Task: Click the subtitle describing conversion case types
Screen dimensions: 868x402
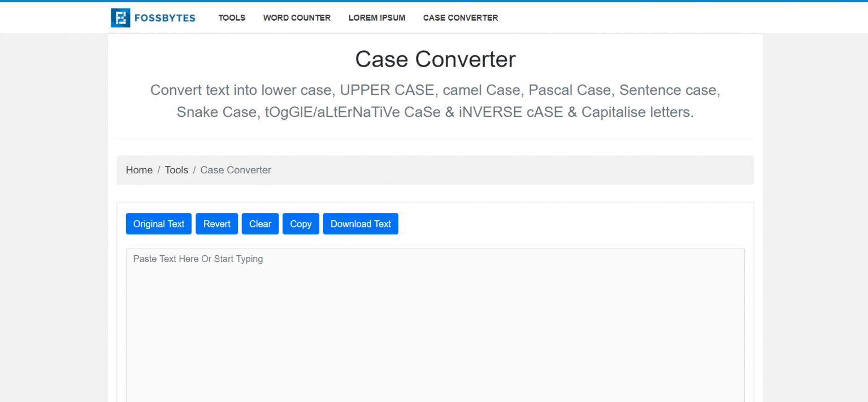Action: coord(435,101)
